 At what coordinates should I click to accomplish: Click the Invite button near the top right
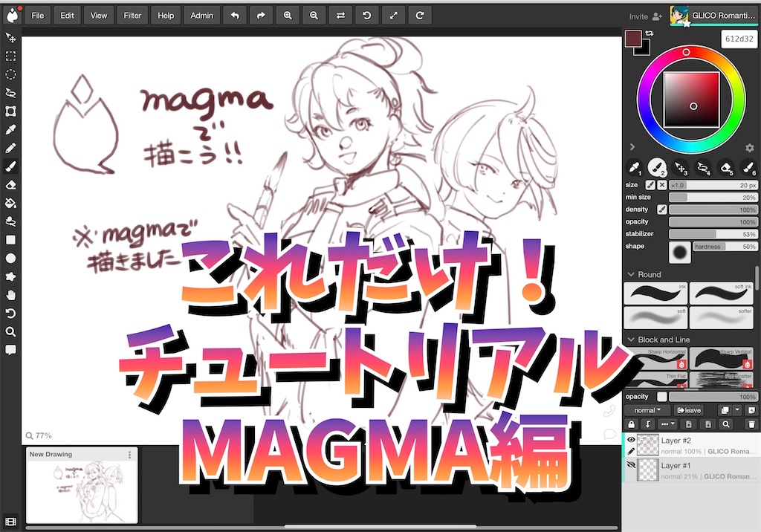coord(644,16)
